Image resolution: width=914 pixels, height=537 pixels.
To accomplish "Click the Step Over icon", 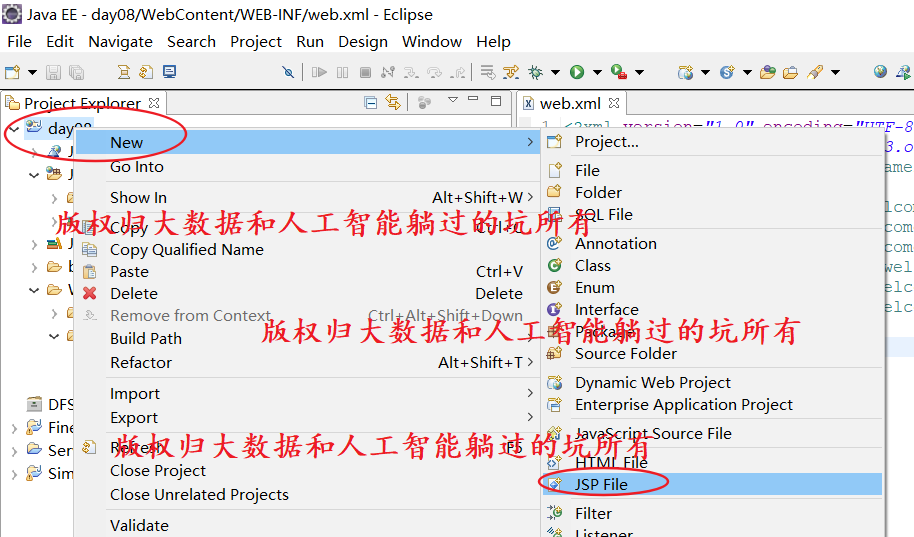I will (x=434, y=72).
